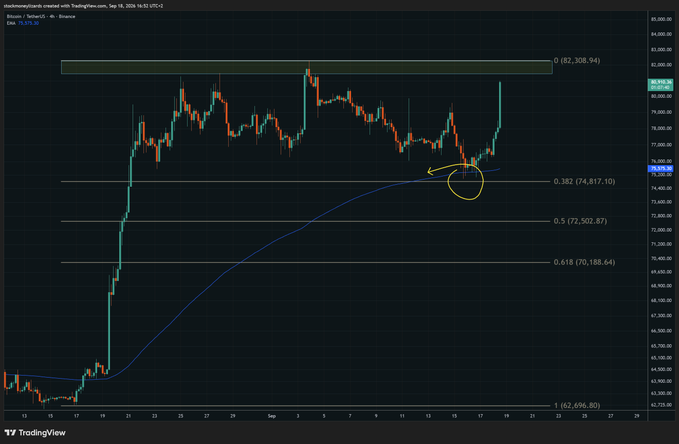Click the tall green candle at latest price
This screenshot has width=679, height=444.
tap(500, 104)
